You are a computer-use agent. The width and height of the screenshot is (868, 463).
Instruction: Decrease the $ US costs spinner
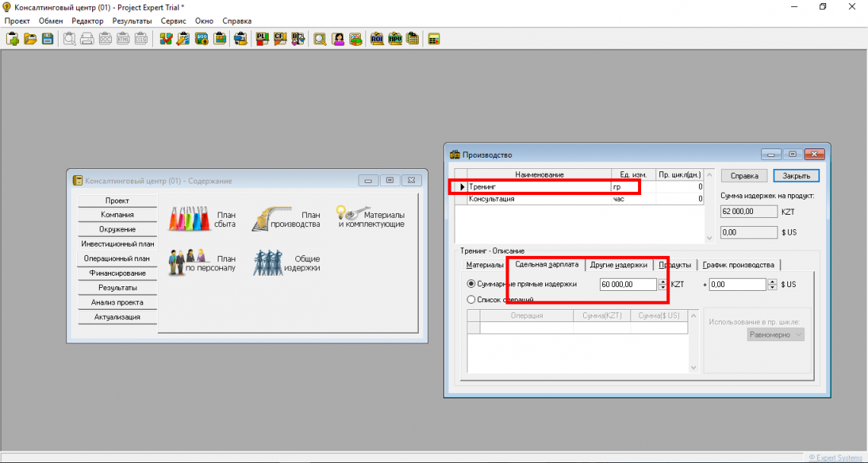coord(773,287)
